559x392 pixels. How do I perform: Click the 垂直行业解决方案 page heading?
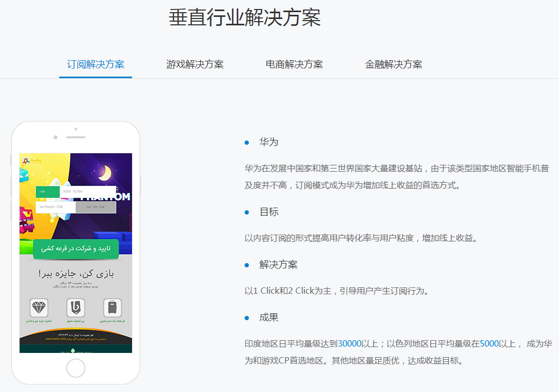[x=245, y=17]
